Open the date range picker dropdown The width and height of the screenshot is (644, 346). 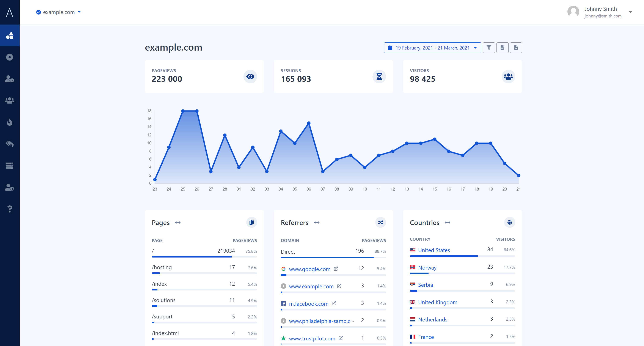point(432,48)
